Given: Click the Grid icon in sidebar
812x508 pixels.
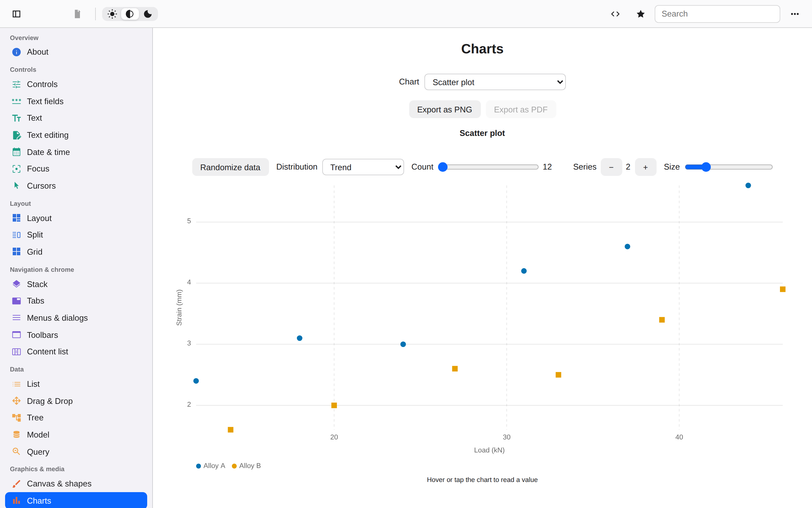Looking at the screenshot, I should [16, 252].
